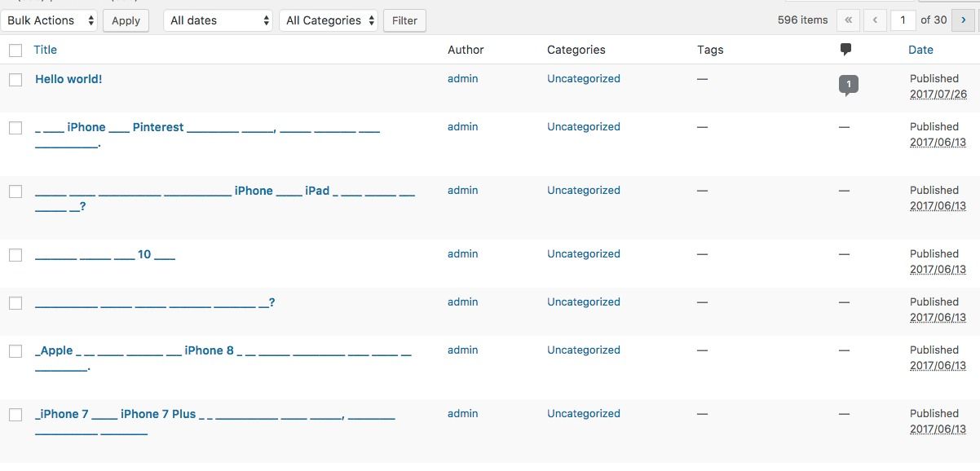
Task: Check the select-all checkbox in header
Action: click(15, 51)
